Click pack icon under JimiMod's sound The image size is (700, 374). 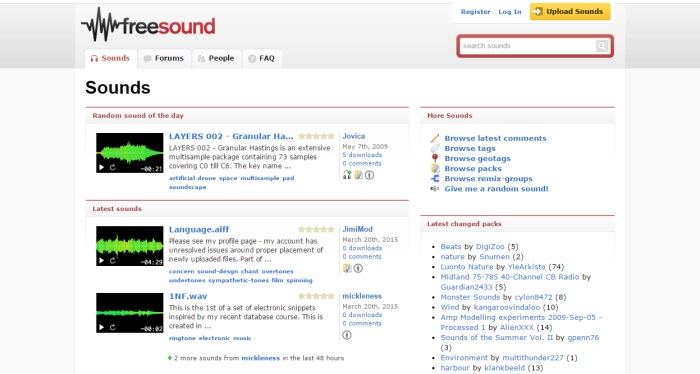347,268
